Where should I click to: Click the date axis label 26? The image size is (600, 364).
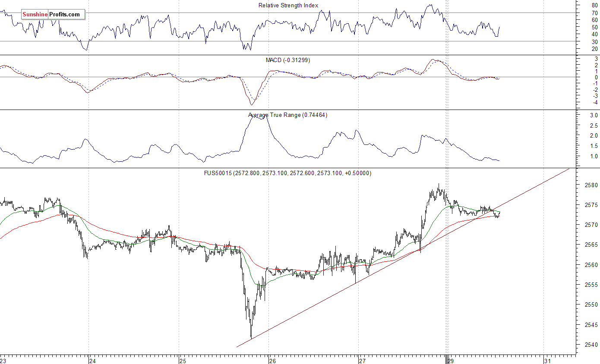tap(272, 361)
